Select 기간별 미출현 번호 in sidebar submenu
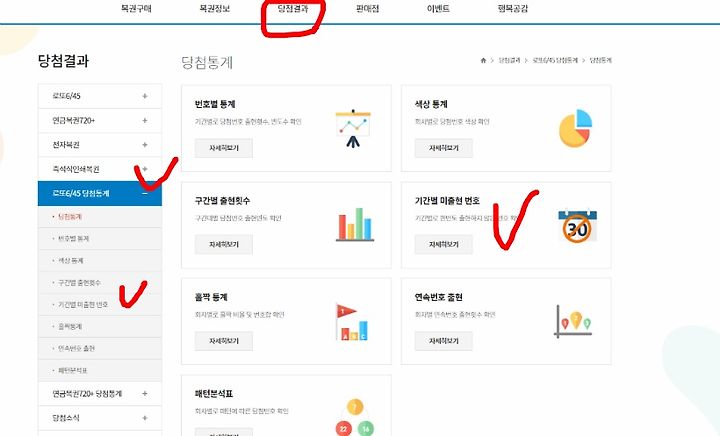Image resolution: width=720 pixels, height=436 pixels. tap(83, 304)
